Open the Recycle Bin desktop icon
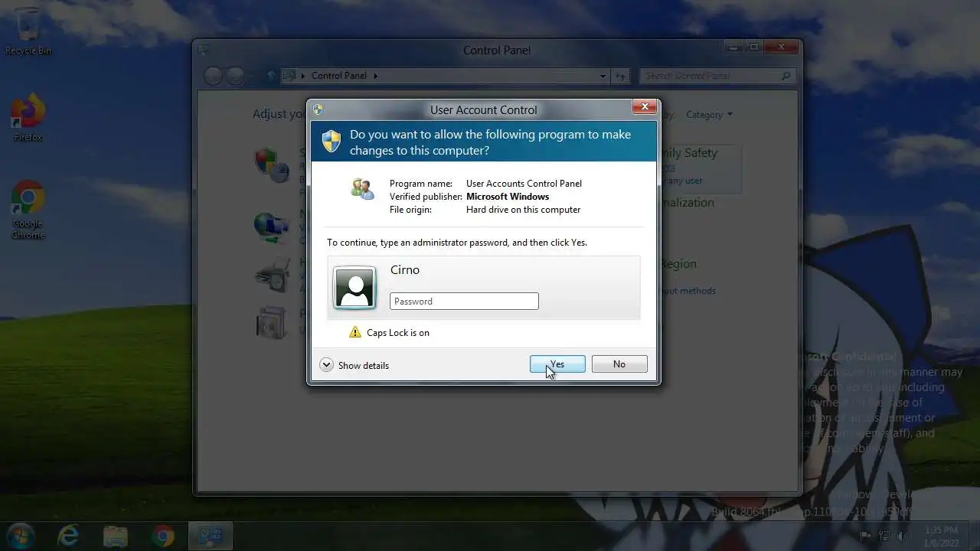Image resolution: width=980 pixels, height=551 pixels. 28,31
